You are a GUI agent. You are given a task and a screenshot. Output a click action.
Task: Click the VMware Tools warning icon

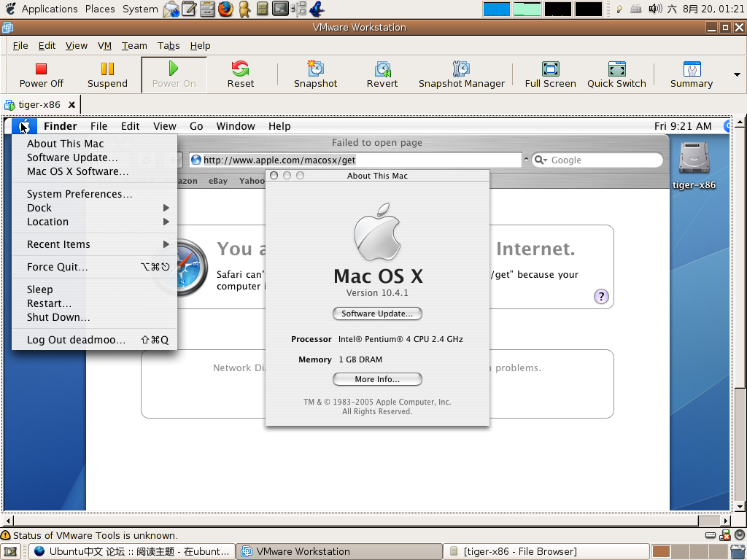click(6, 535)
